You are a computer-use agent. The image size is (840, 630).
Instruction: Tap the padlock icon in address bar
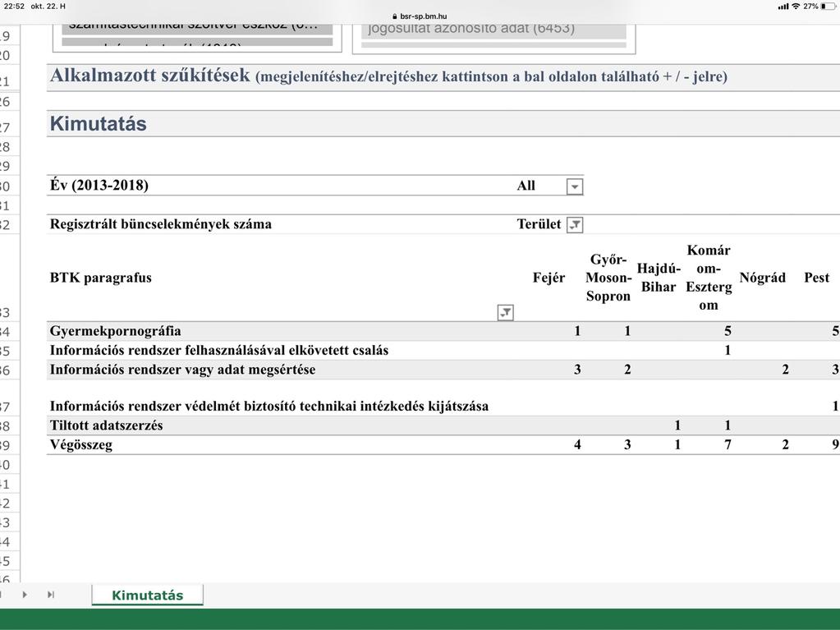(x=395, y=16)
